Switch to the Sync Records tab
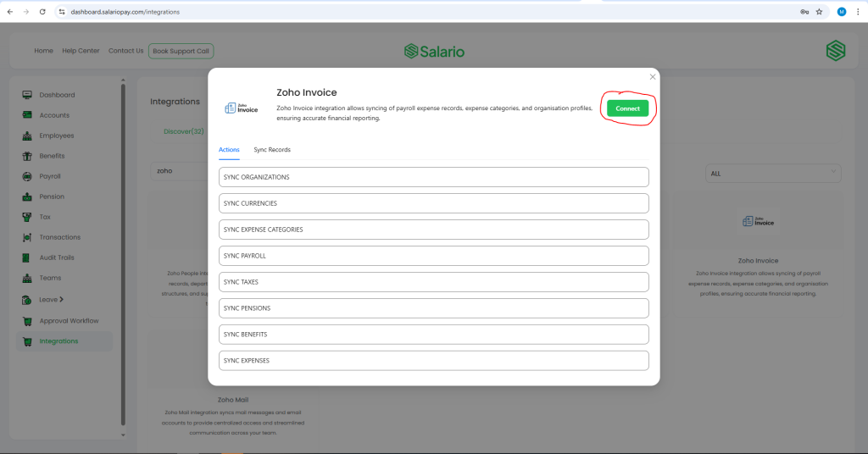The image size is (868, 454). (272, 150)
